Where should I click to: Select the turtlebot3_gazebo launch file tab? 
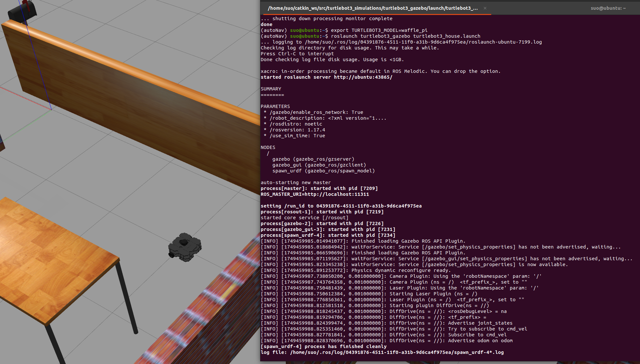click(x=372, y=8)
